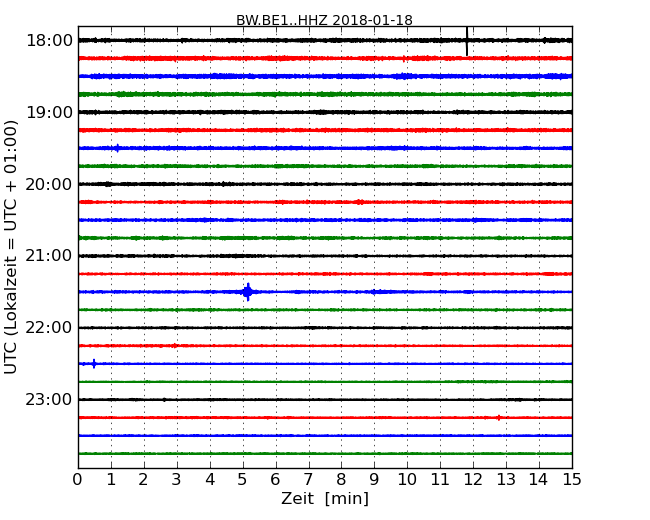650x520 pixels.
Task: Click the 21:00 time label
Action: [x=49, y=256]
